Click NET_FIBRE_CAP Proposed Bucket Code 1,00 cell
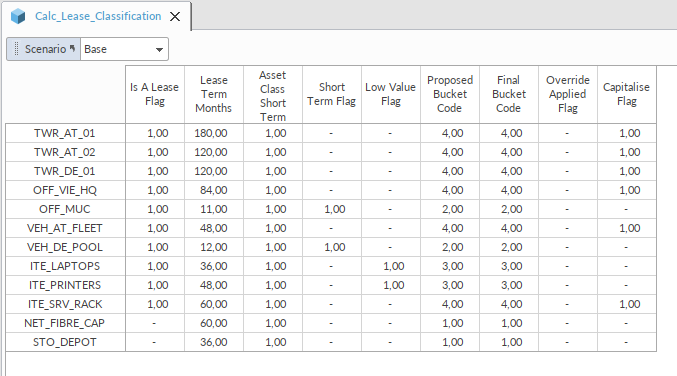 click(450, 323)
